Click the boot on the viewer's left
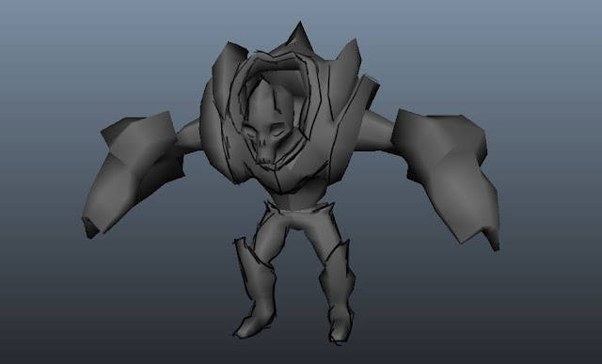Image resolution: width=602 pixels, height=364 pixels. coord(255,289)
